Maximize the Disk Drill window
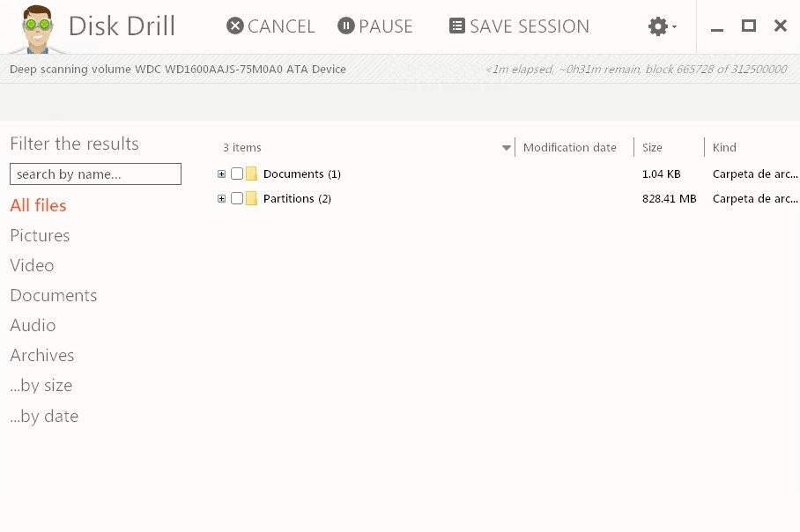The image size is (800, 532). [749, 26]
